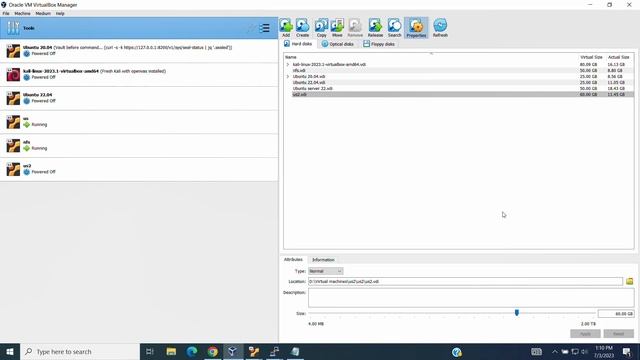640x360 pixels.
Task: Select the Ubuntu server 22.vdi disk row
Action: 459,88
